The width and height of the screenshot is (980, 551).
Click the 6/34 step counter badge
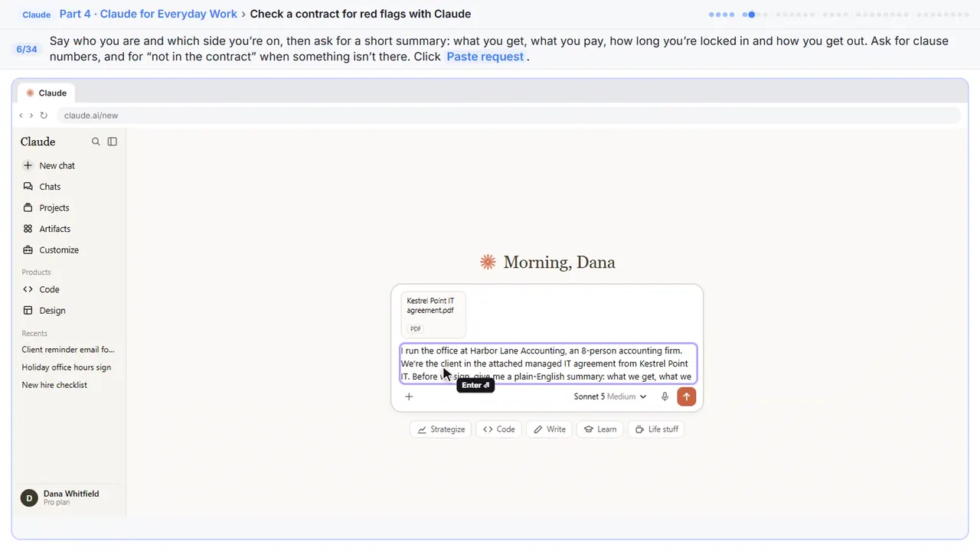(x=27, y=49)
